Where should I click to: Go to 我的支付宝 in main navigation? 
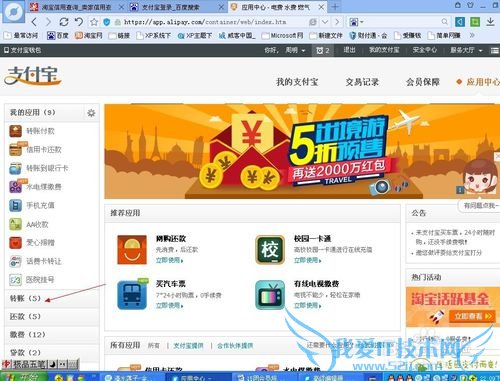click(297, 82)
